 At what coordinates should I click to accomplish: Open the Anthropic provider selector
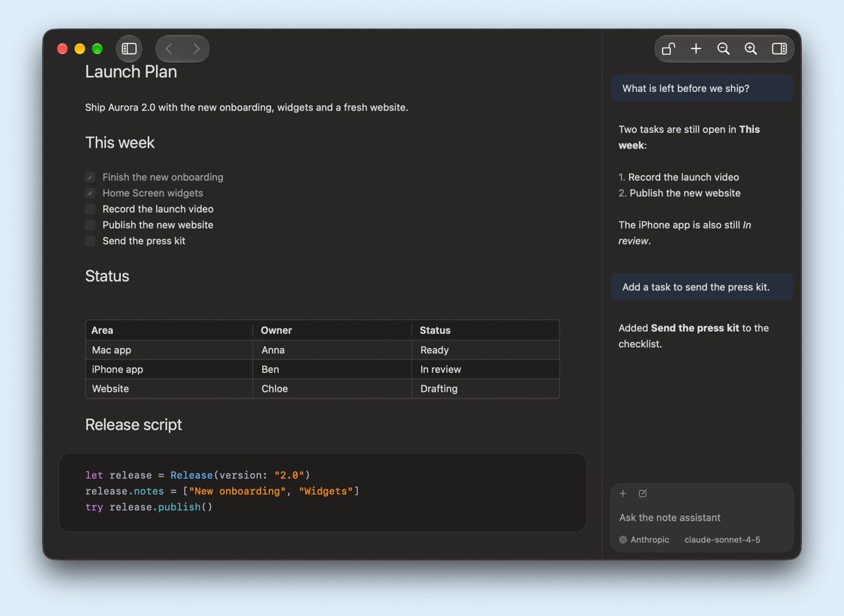tap(644, 540)
